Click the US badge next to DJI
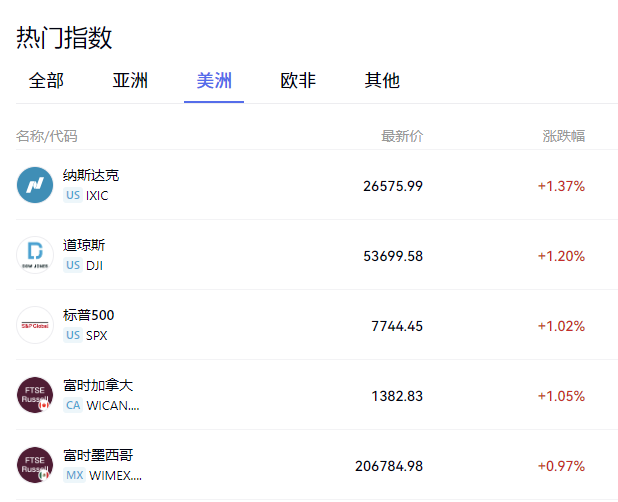This screenshot has height=502, width=618. (73, 266)
